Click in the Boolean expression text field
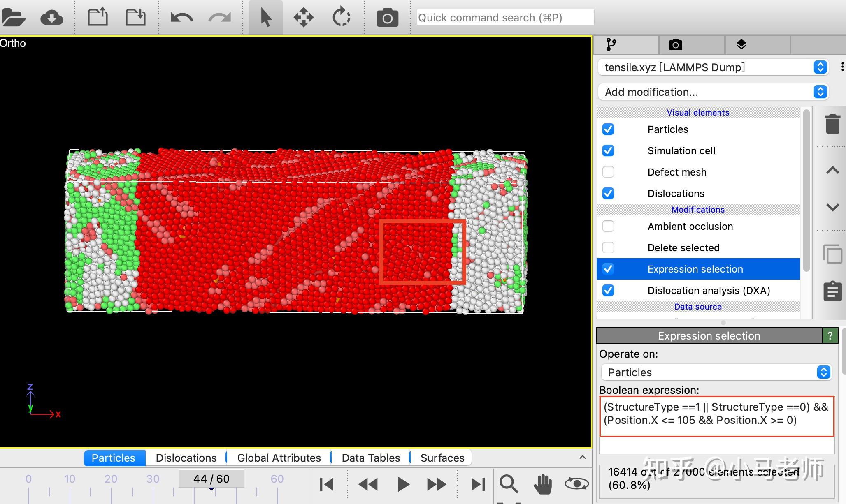This screenshot has height=504, width=846. click(x=716, y=416)
